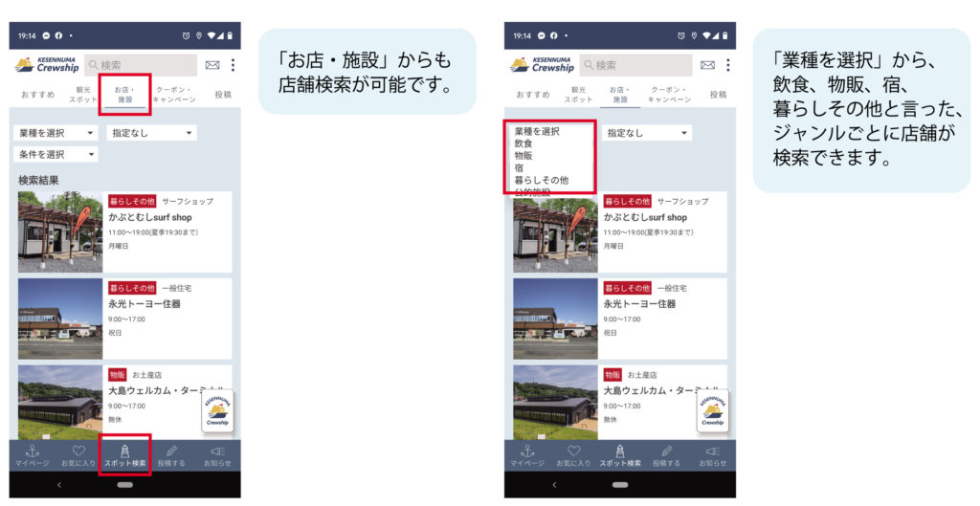This screenshot has width=980, height=506.
Task: Expand 条件を選択 dropdown in left phone
Action: coord(56,154)
